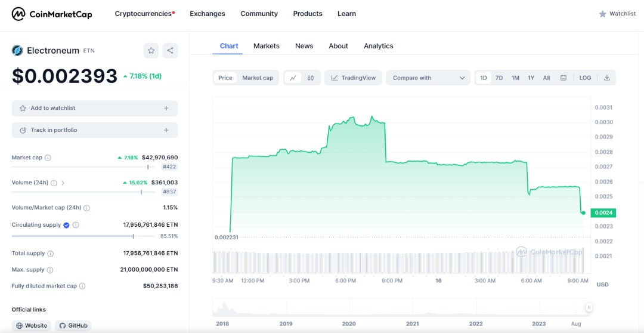Click Total supply info icon
This screenshot has height=333, width=644.
pyautogui.click(x=51, y=254)
